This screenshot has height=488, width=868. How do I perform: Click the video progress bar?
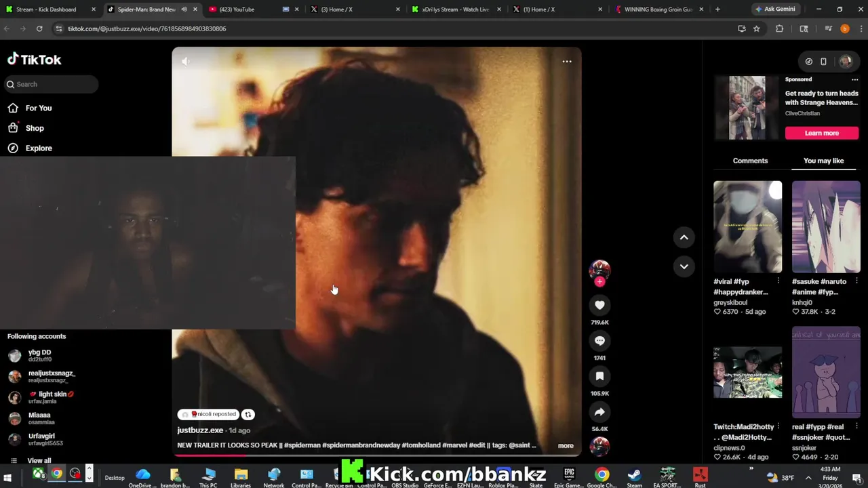(376, 455)
